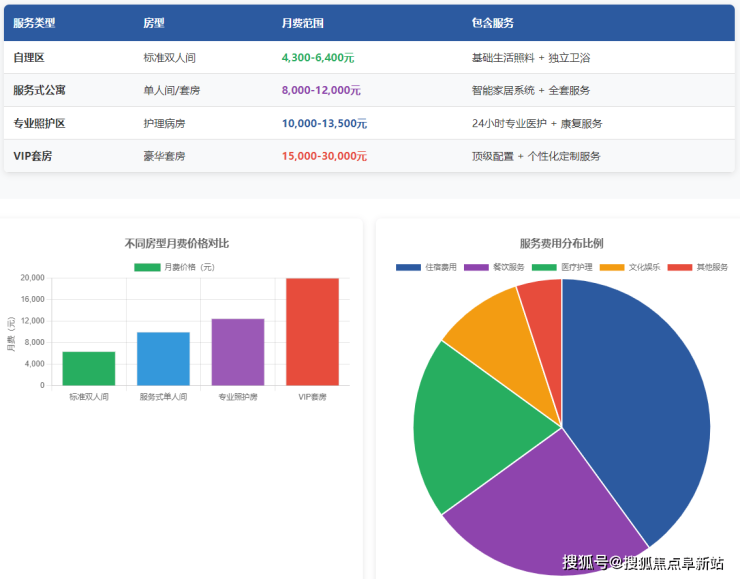
Task: Click the 15,000-30,000元 price text
Action: click(324, 156)
